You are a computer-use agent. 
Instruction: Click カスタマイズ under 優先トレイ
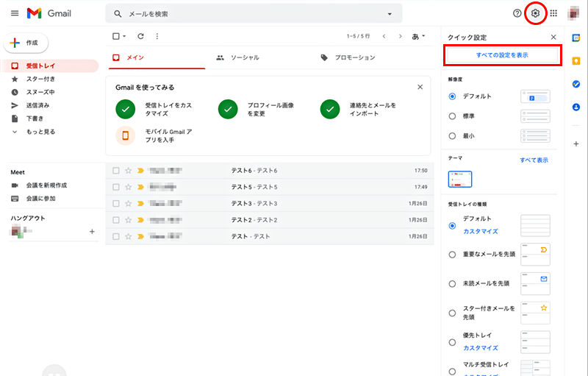tap(481, 348)
